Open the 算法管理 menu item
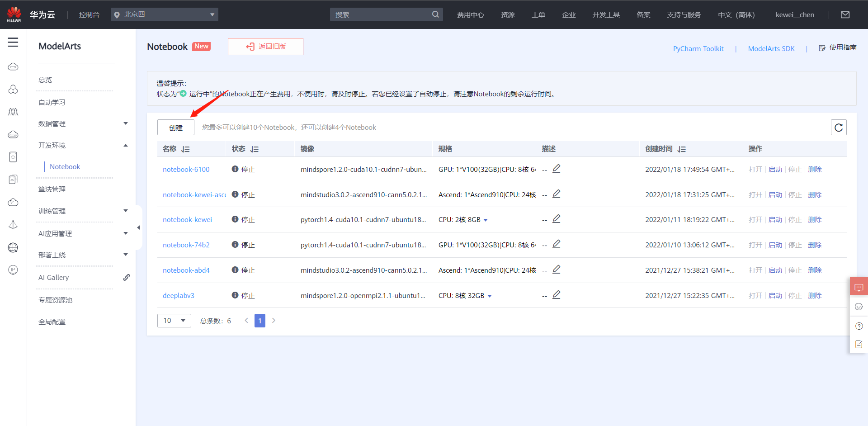Screen dimensions: 868x426 coord(52,189)
